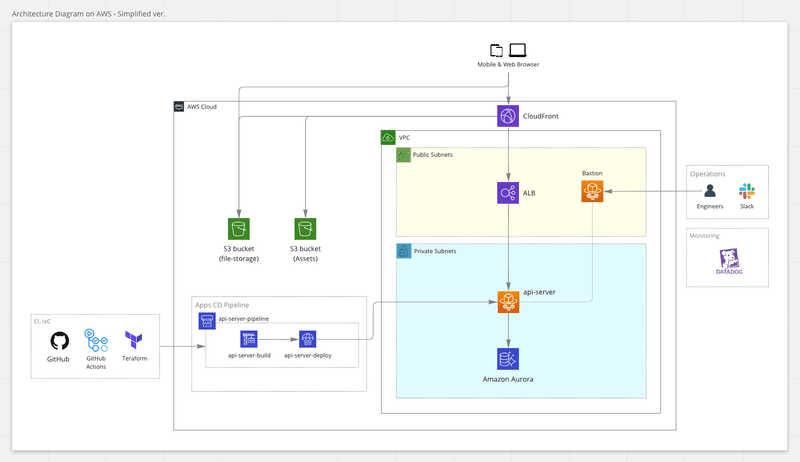Screen dimensions: 800x462
Task: Select the S3 bucket Assets icon
Action: tap(305, 229)
